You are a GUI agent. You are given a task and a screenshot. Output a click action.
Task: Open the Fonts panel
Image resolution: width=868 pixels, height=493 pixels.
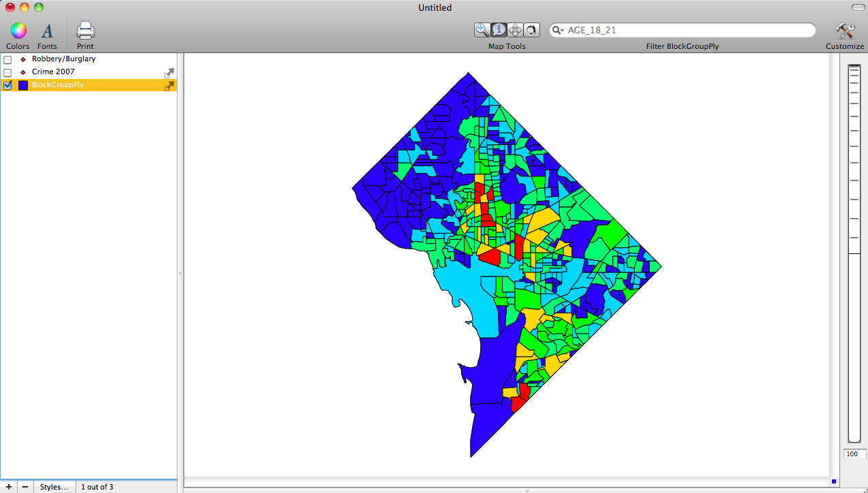(x=47, y=31)
